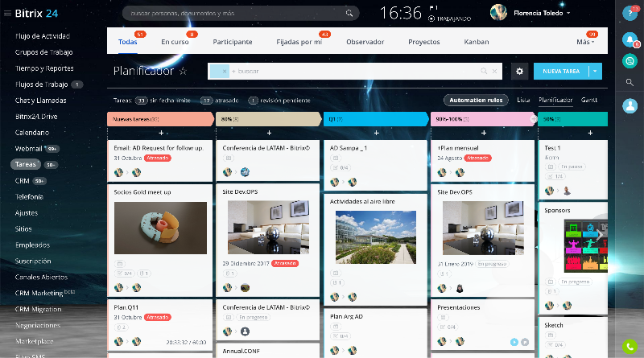Click the NUEVA TAREA button

pyautogui.click(x=561, y=71)
